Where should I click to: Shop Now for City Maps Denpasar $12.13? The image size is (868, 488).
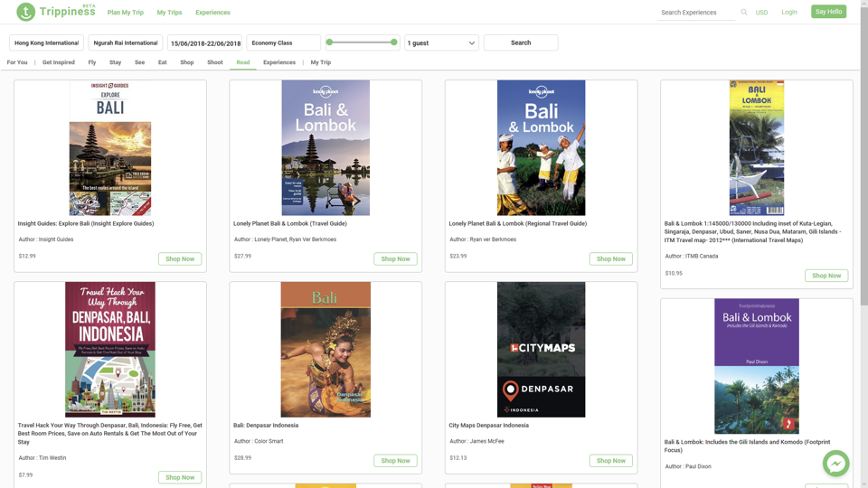[x=610, y=461]
